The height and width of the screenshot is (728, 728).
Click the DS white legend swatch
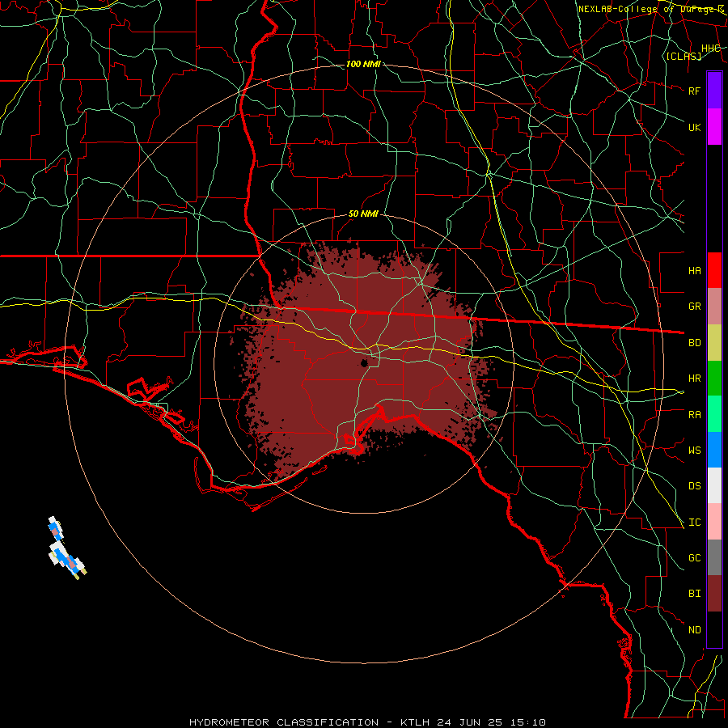pos(714,485)
